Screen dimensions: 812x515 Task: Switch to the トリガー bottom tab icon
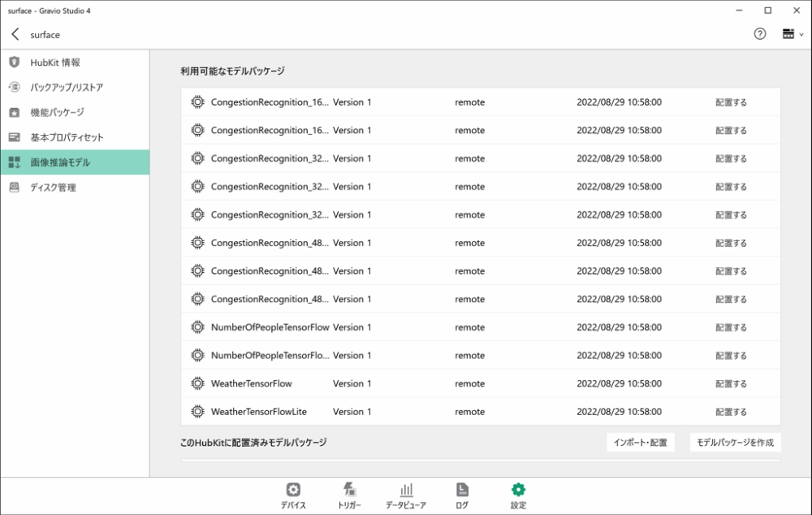[x=349, y=490]
